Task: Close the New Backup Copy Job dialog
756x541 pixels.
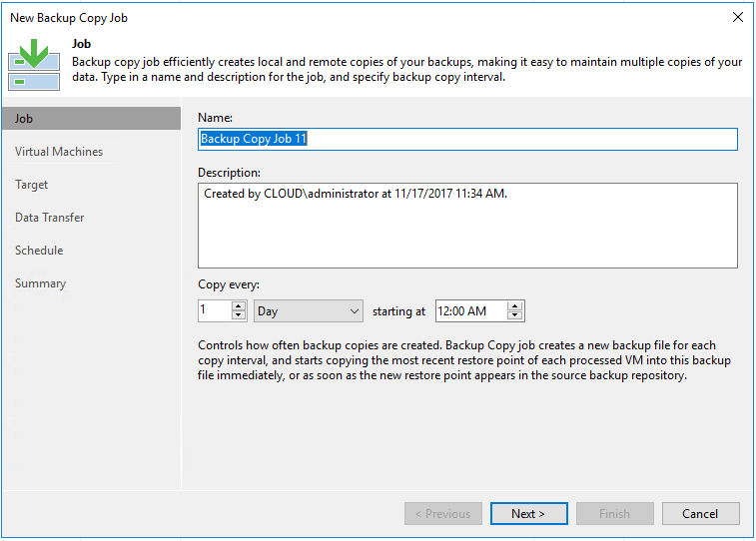Action: (737, 17)
